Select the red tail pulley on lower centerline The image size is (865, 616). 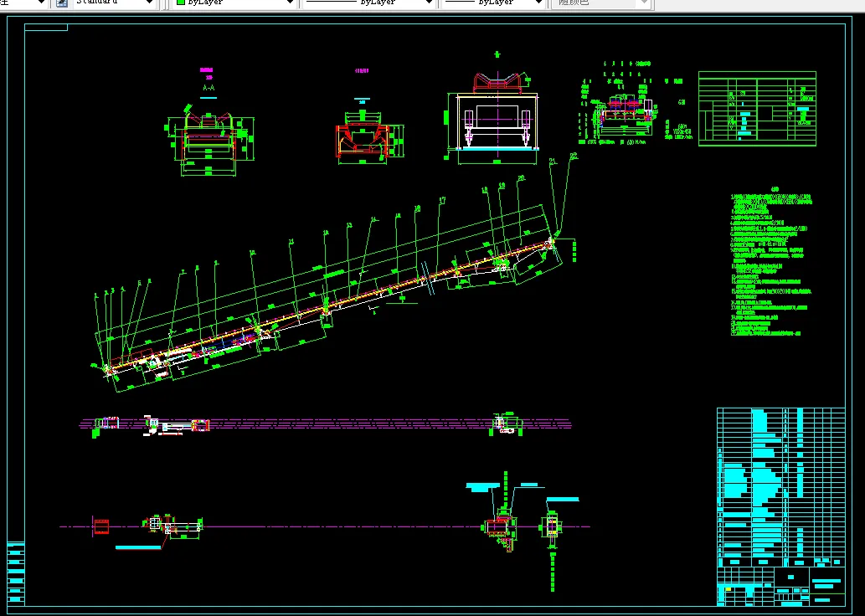tap(101, 526)
